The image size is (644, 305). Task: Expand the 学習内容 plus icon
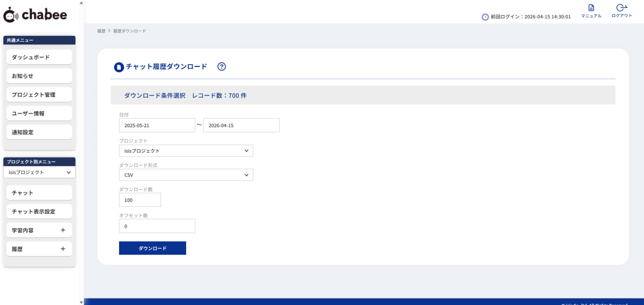click(x=63, y=230)
